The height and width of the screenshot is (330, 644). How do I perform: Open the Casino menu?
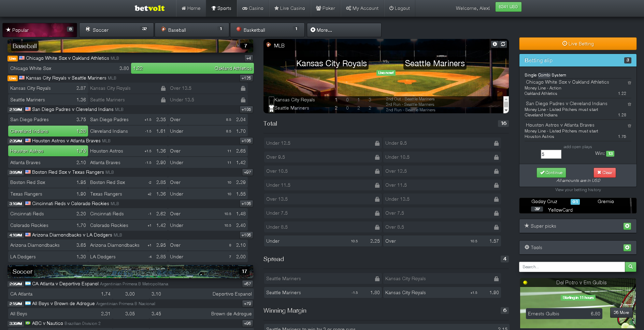(x=253, y=8)
